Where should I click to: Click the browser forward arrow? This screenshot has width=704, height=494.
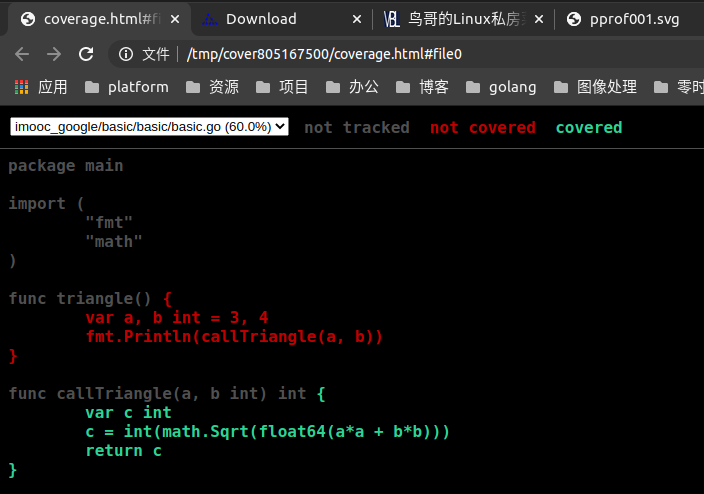pyautogui.click(x=54, y=54)
